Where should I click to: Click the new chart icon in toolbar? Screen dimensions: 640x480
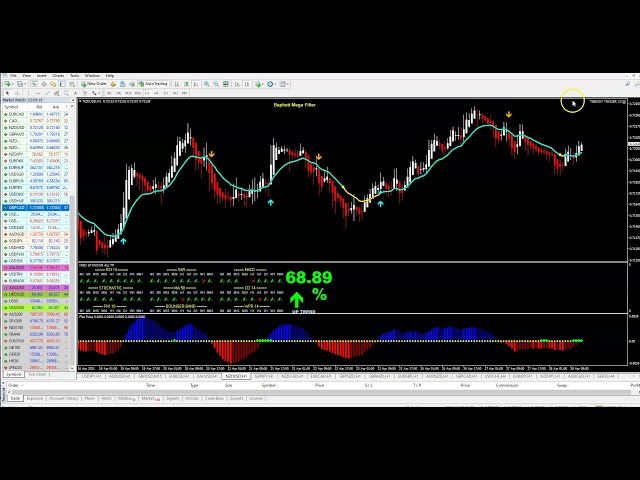point(7,84)
